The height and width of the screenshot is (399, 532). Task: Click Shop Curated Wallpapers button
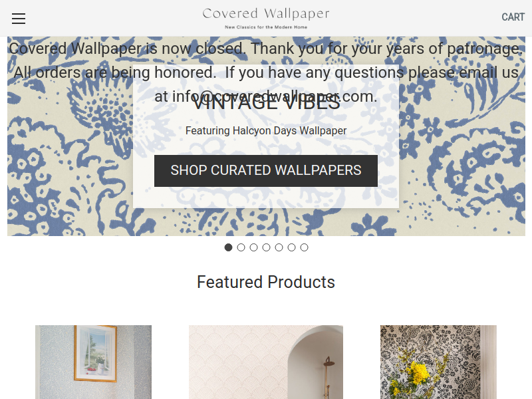coord(266,171)
